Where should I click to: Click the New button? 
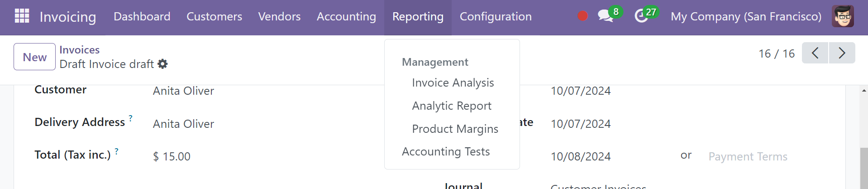click(x=35, y=57)
